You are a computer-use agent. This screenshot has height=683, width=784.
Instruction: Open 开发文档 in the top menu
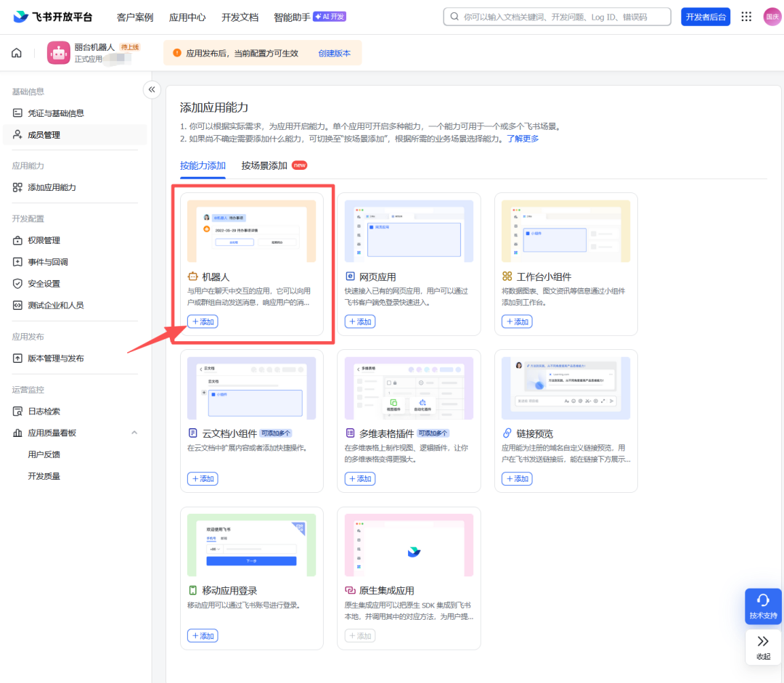click(x=240, y=17)
